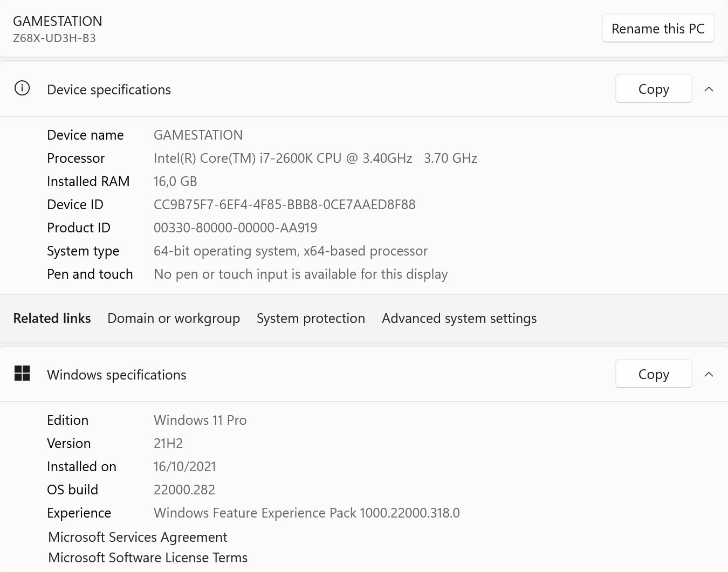The width and height of the screenshot is (728, 572).
Task: Select the No pen or touch text
Action: tap(301, 274)
